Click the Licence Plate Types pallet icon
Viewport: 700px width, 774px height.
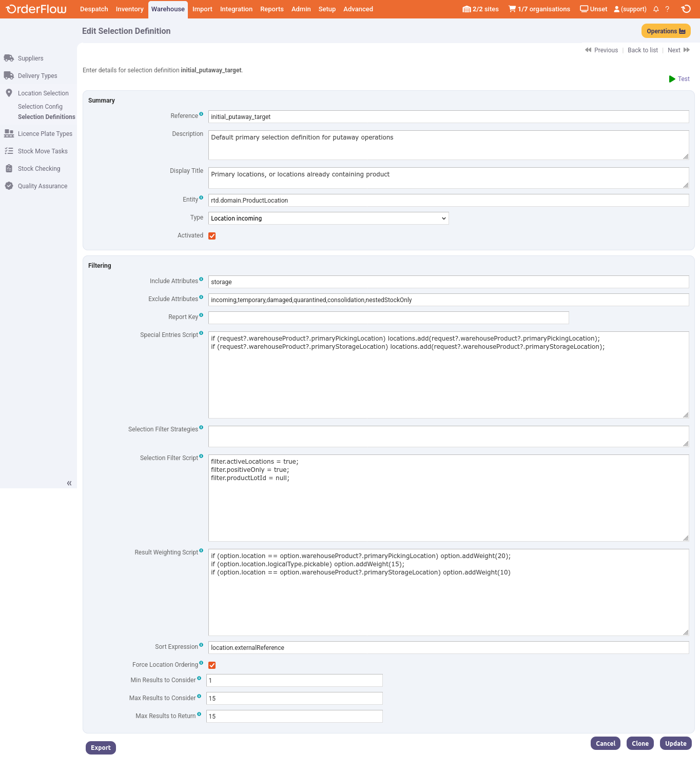[x=9, y=134]
